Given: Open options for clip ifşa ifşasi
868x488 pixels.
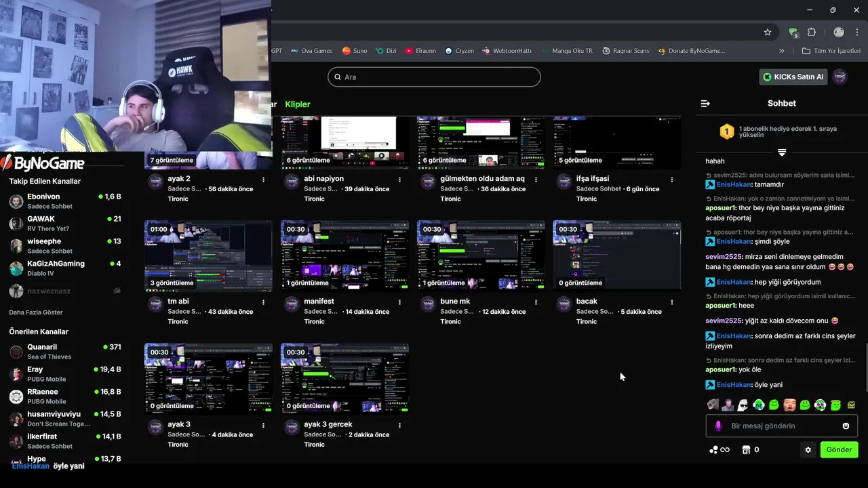Looking at the screenshot, I should coord(672,180).
